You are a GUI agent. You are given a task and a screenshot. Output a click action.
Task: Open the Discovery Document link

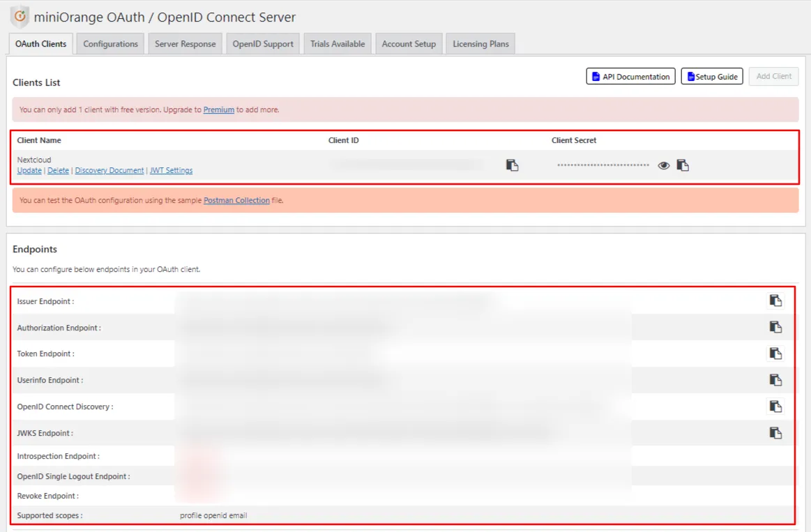point(109,170)
